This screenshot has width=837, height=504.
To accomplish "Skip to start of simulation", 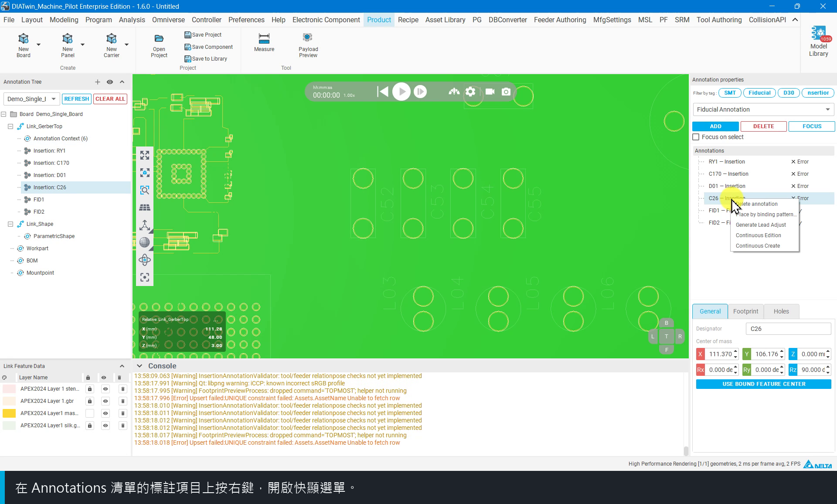I will click(x=382, y=92).
